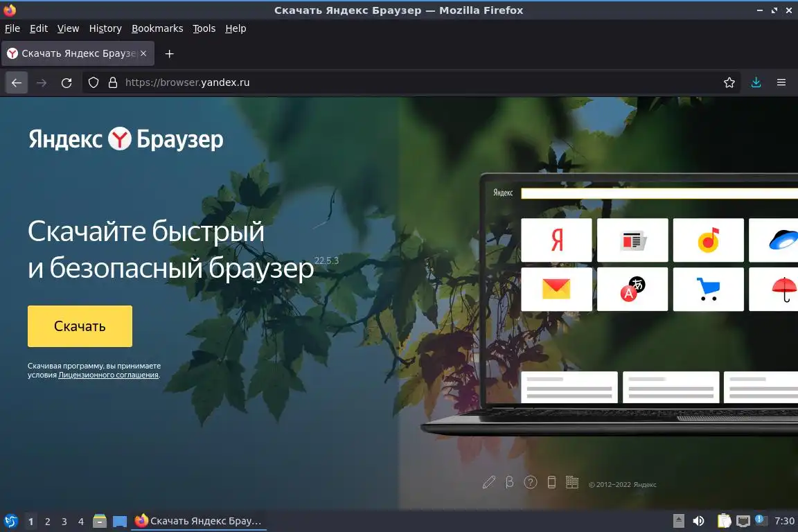Open the tracking protection shield icon
This screenshot has height=532, width=798.
(x=93, y=82)
